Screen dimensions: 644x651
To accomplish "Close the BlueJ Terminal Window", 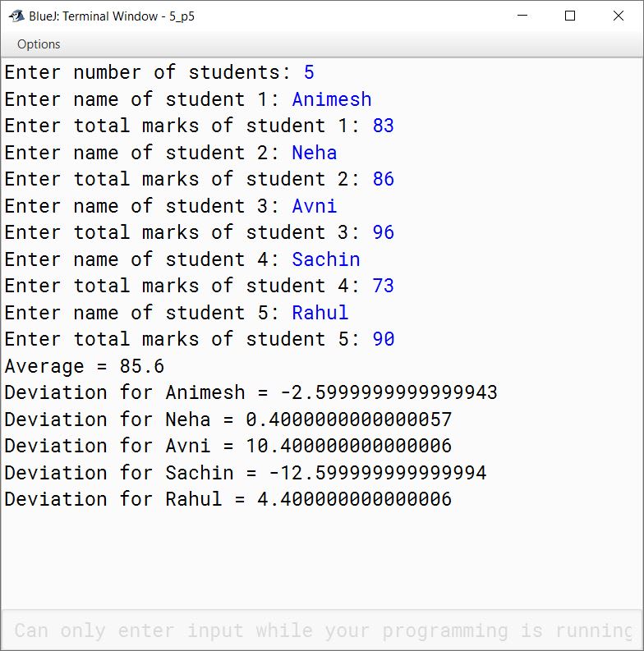I will coord(619,16).
